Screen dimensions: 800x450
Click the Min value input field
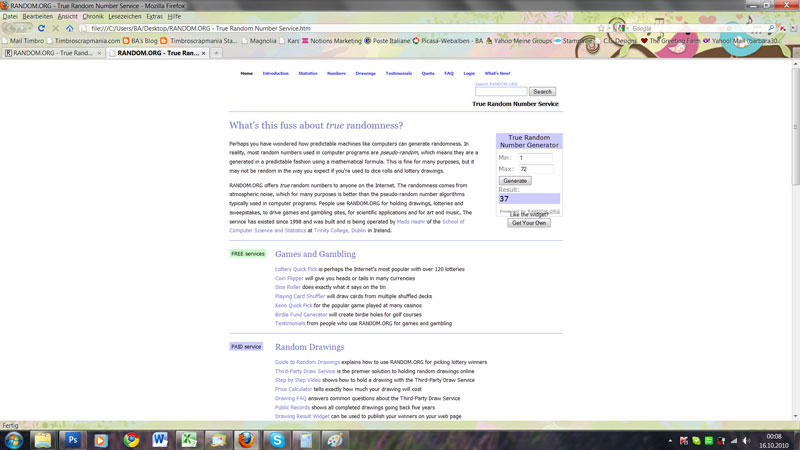(x=535, y=158)
